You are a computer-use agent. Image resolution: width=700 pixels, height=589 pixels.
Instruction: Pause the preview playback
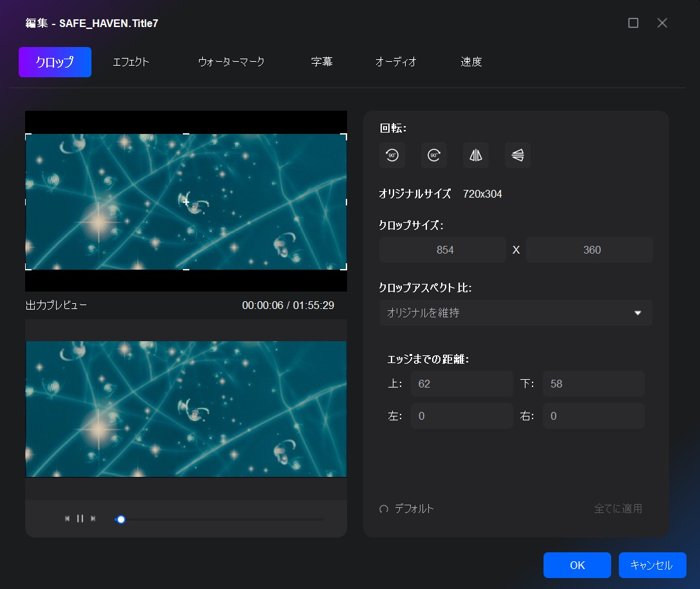[x=80, y=518]
